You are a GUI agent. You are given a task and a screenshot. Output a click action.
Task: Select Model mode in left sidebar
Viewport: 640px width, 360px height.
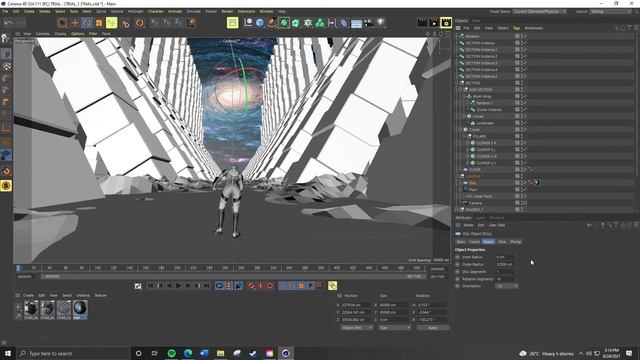[x=6, y=54]
